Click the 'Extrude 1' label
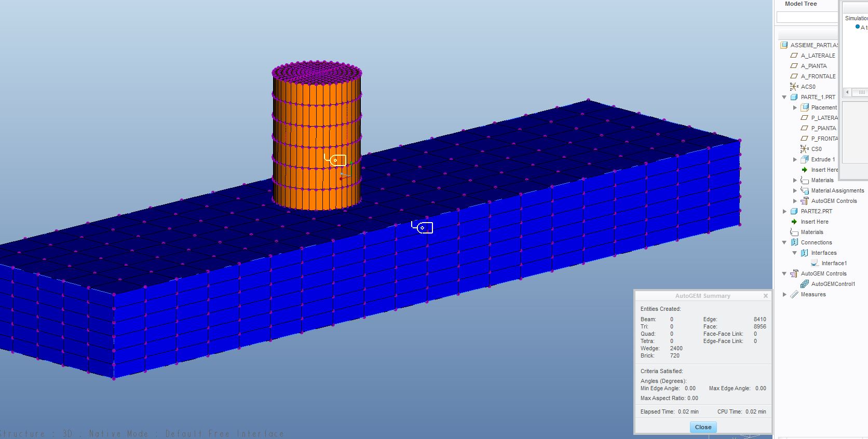This screenshot has height=439, width=868. (823, 159)
